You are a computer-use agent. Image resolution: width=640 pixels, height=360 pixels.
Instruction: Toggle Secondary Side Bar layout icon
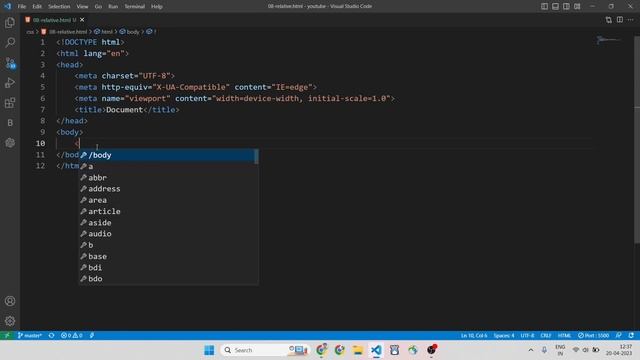[566, 6]
